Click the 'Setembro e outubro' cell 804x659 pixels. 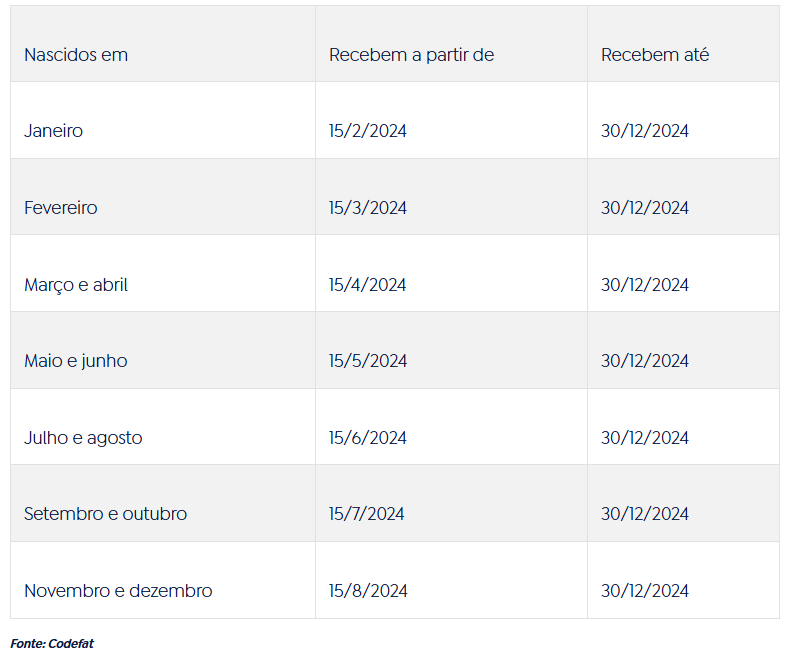coord(105,514)
